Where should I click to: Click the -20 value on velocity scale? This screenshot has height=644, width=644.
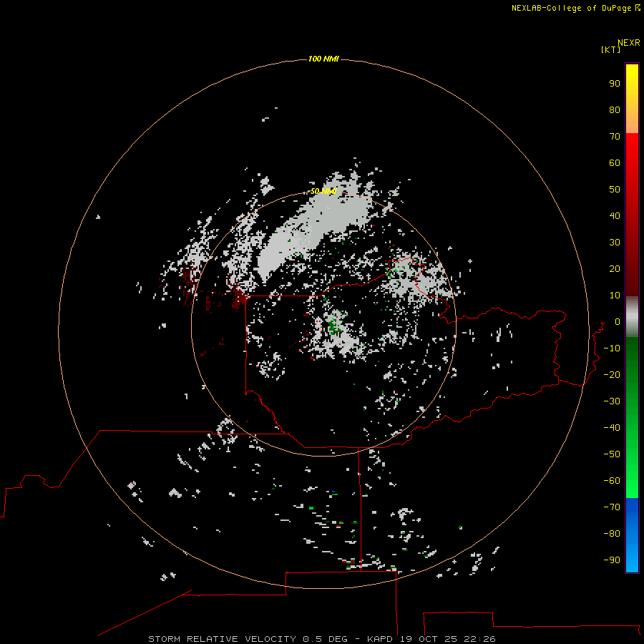pyautogui.click(x=612, y=374)
